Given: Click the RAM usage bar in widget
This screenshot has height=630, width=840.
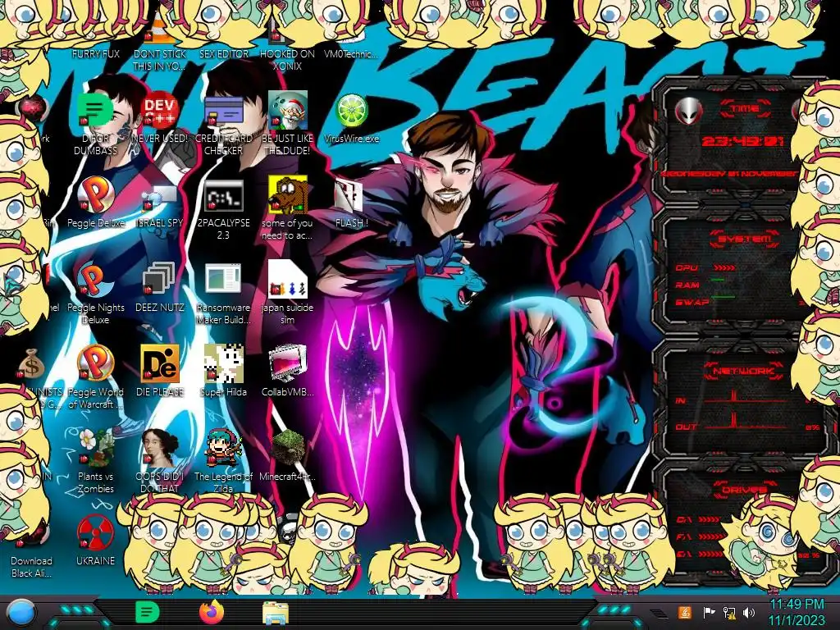Looking at the screenshot, I should pos(718,281).
